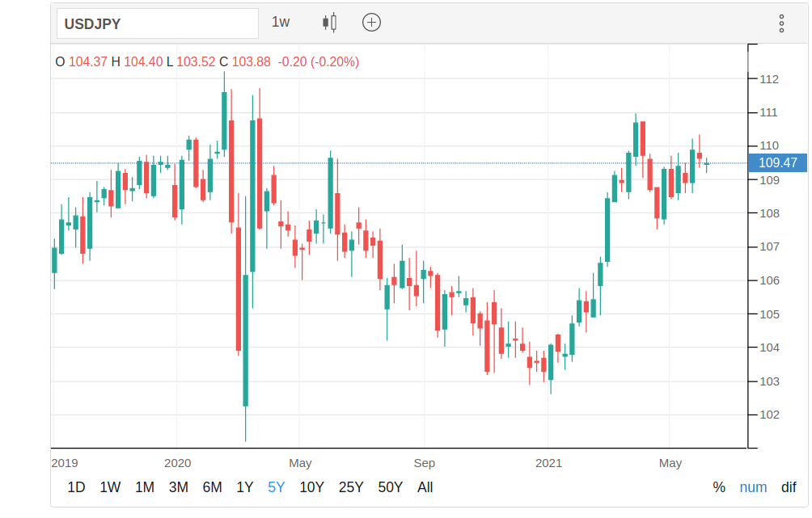Switch to the 1M range
The height and width of the screenshot is (518, 812).
[x=145, y=487]
